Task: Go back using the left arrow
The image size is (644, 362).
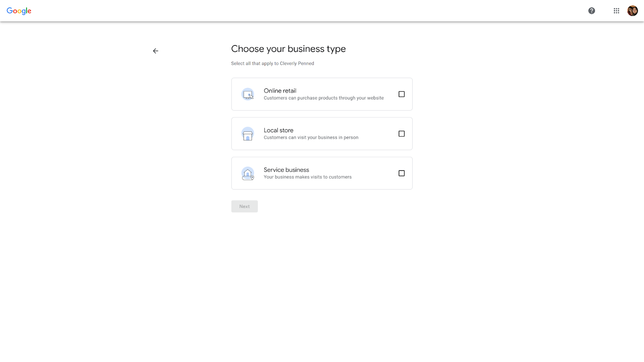Action: point(156,51)
